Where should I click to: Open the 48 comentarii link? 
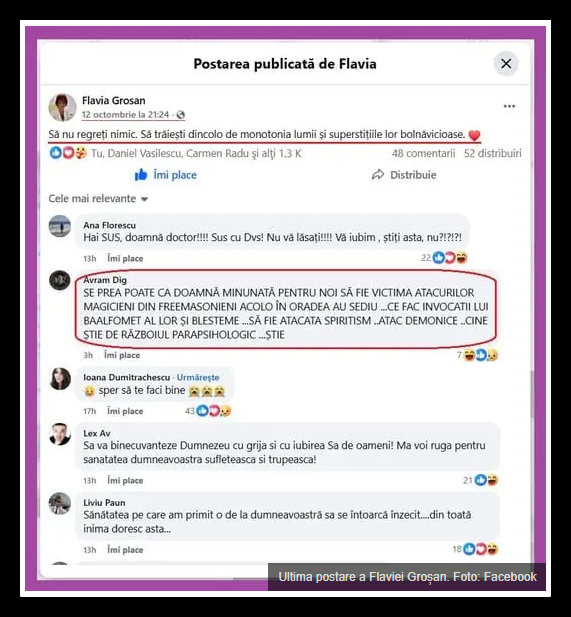pos(423,153)
